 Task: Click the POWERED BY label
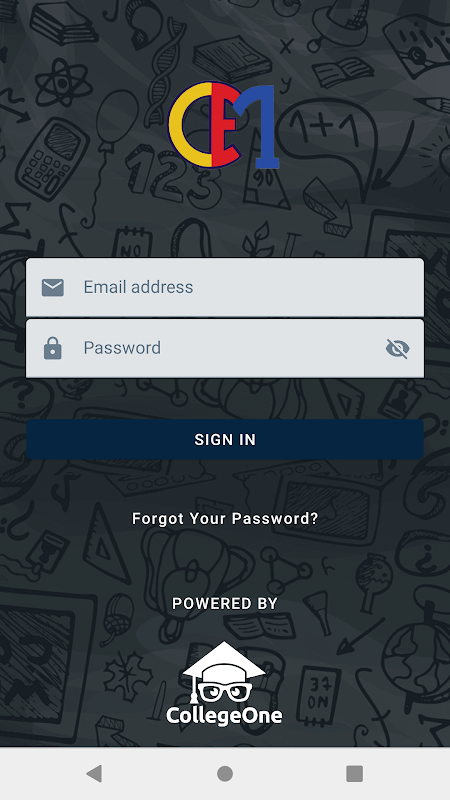click(x=225, y=604)
